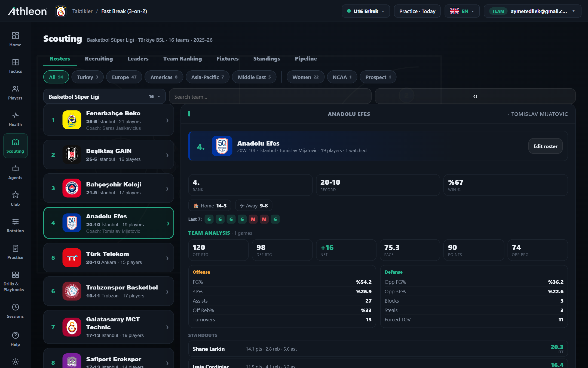Screen dimensions: 588x368
Task: Toggle the Middle East filter chip
Action: coord(254,77)
